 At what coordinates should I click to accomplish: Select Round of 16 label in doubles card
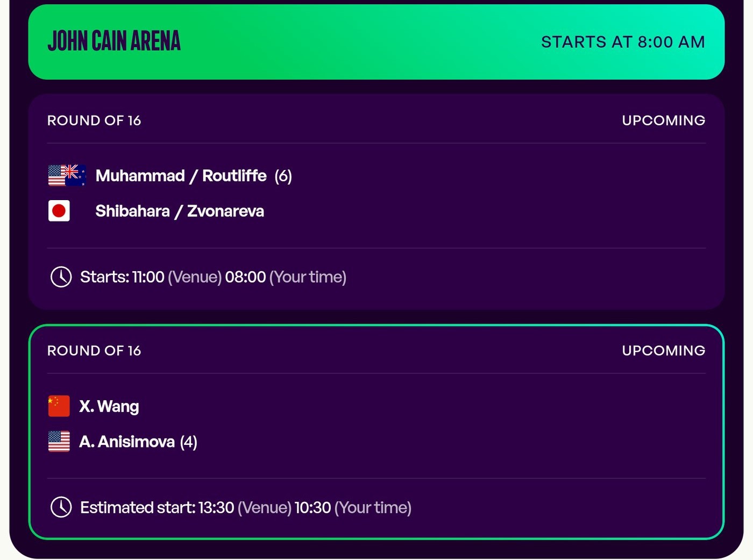94,120
